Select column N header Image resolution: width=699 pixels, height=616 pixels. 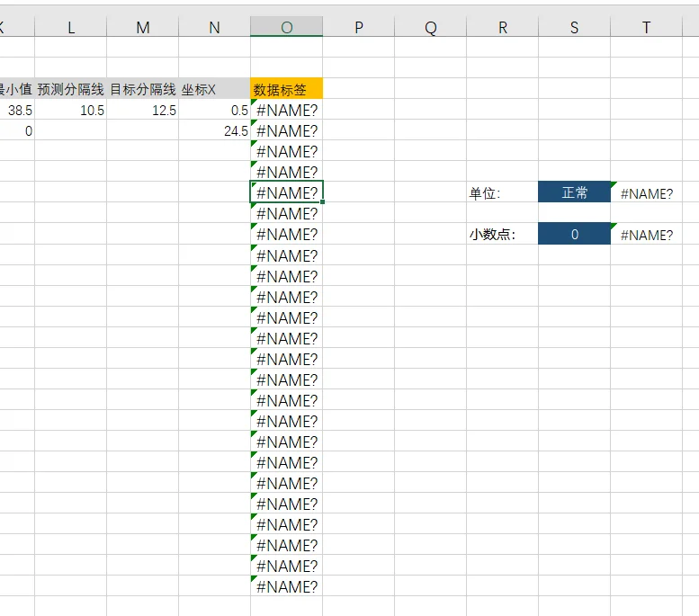(214, 27)
